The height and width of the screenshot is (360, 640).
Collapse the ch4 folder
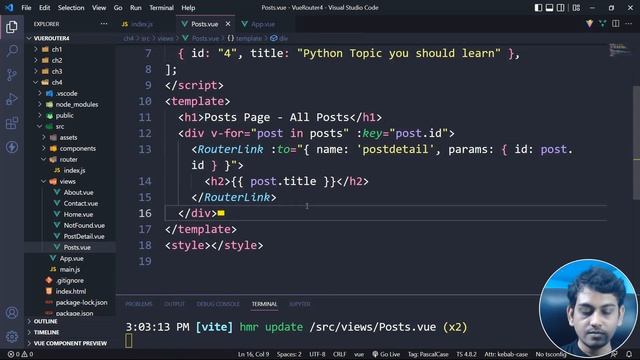pyautogui.click(x=70, y=82)
